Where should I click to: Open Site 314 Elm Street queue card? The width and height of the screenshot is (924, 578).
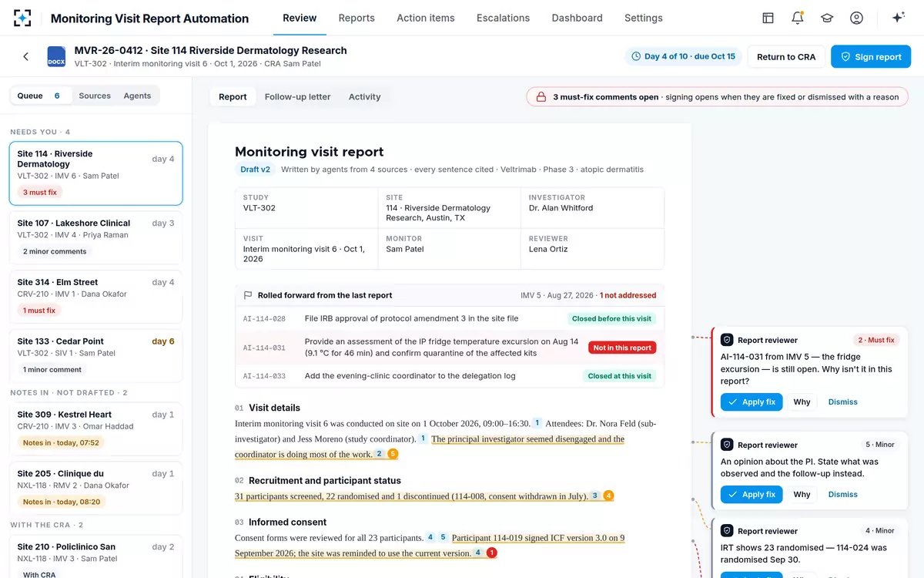click(96, 296)
